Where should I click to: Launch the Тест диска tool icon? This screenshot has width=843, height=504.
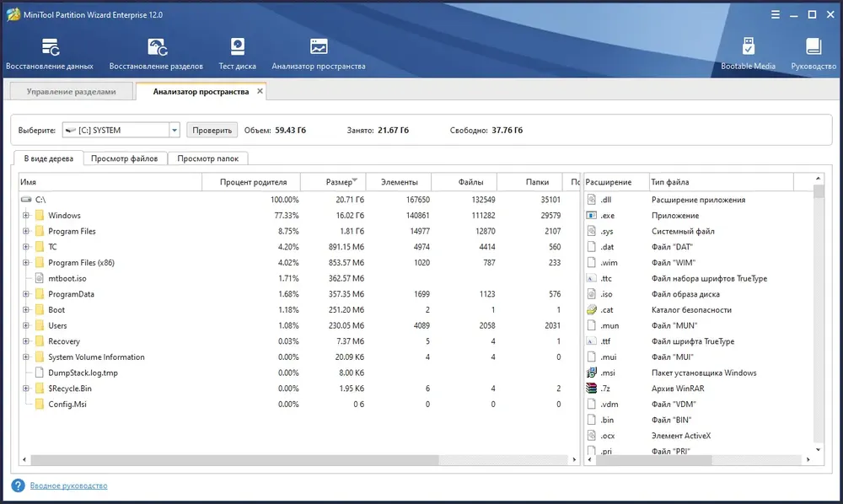[x=237, y=46]
